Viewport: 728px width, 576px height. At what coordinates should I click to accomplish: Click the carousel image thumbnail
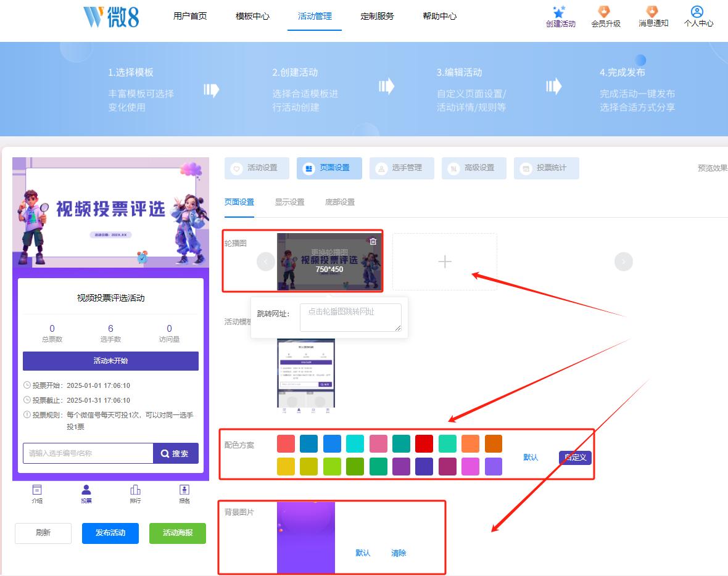tap(329, 261)
